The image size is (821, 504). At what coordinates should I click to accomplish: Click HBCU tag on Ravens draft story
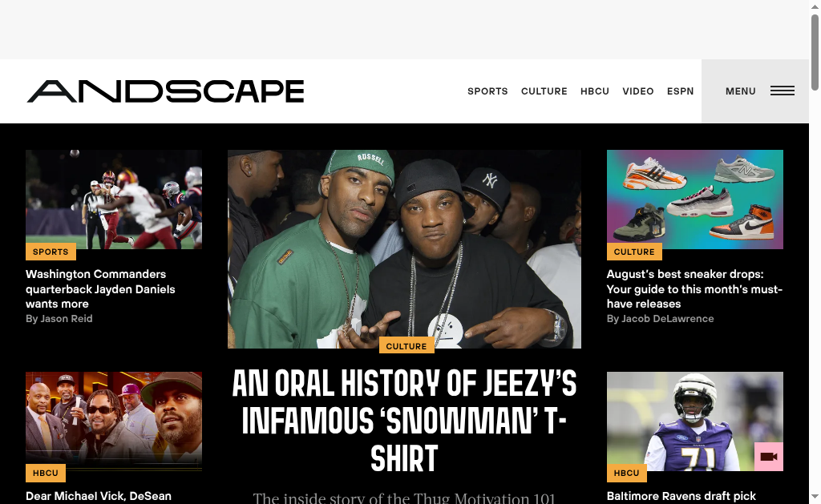pos(627,473)
